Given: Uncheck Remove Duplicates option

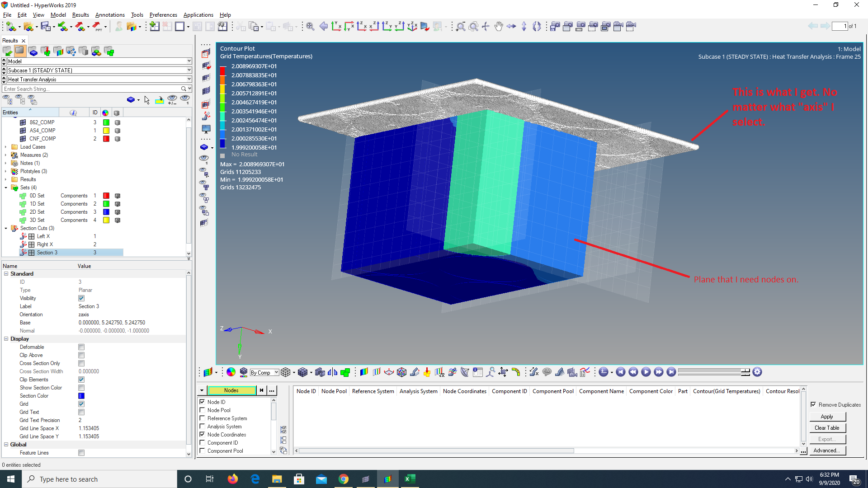Looking at the screenshot, I should [x=813, y=405].
